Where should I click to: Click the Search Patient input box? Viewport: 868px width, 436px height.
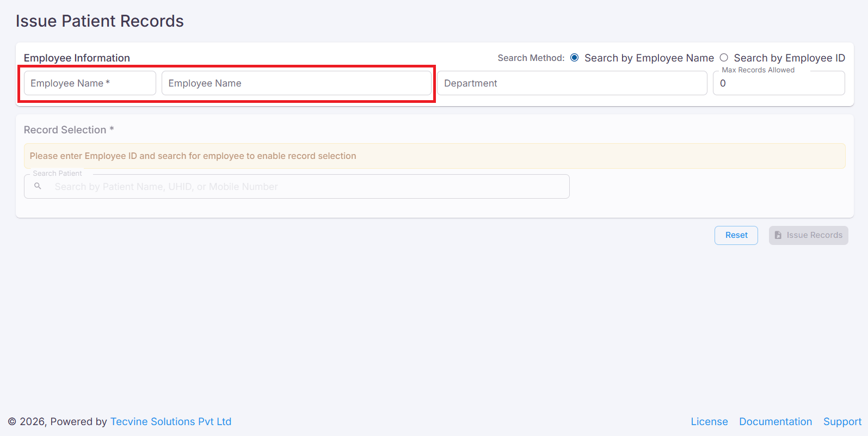coord(297,187)
